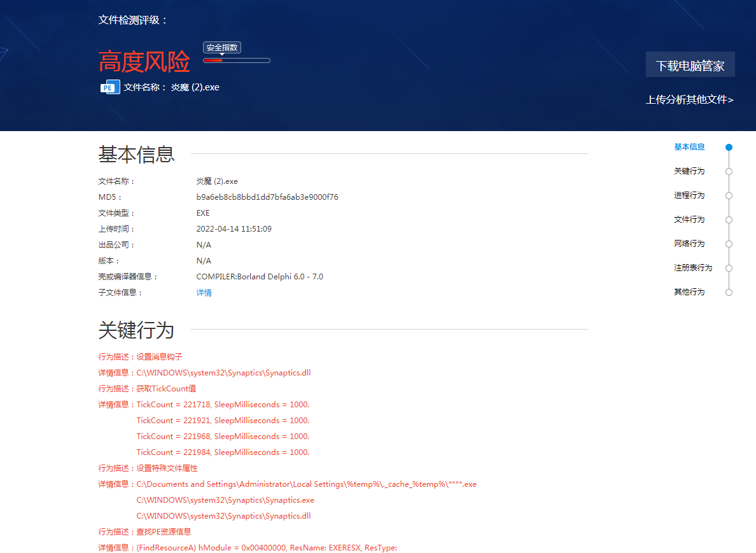Select the 注册表行为 timeline dot
756x553 pixels.
729,268
